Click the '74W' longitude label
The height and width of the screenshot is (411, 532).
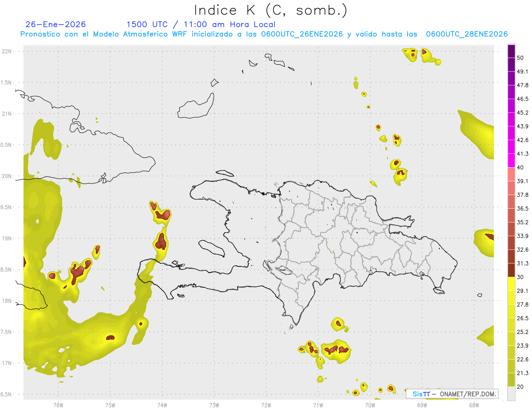click(x=162, y=405)
